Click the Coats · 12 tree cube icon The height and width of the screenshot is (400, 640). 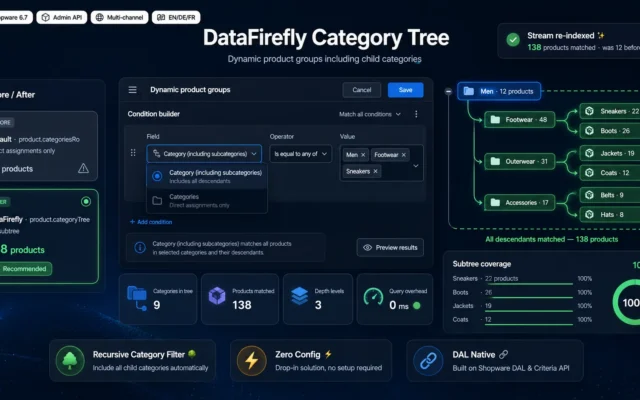tap(589, 173)
